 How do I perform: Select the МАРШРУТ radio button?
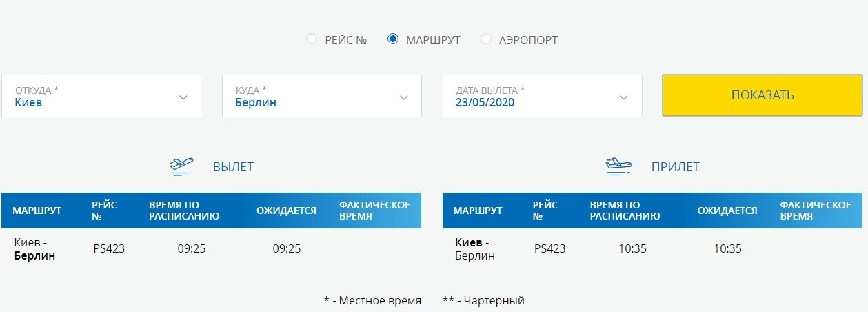393,39
